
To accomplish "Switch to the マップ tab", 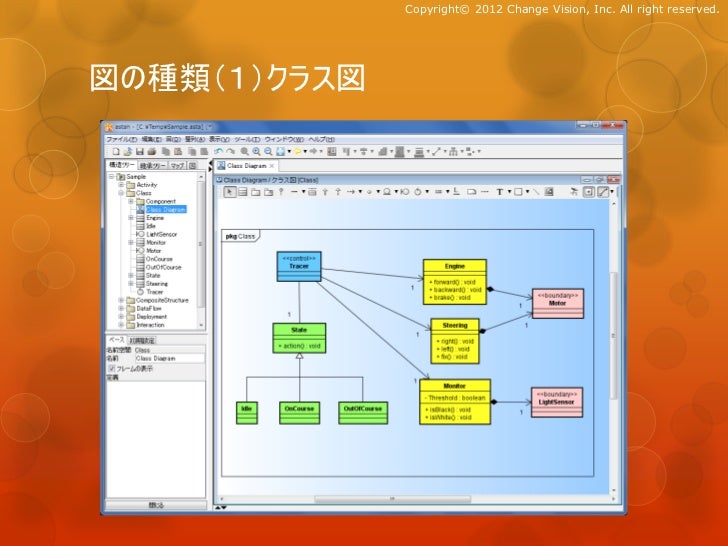I will pyautogui.click(x=177, y=166).
